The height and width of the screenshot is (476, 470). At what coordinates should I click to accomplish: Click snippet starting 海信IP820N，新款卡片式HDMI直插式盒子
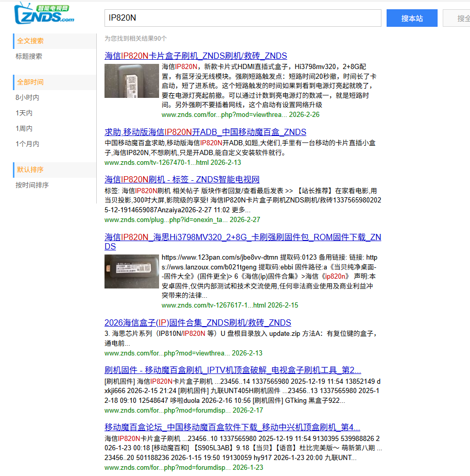pos(269,86)
